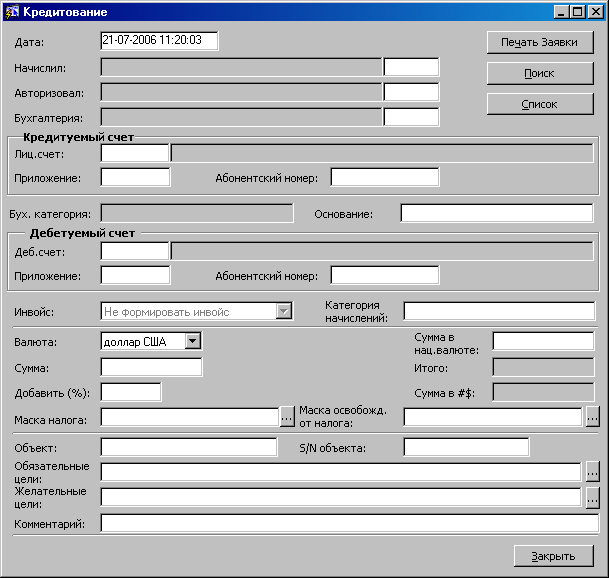Focus the Основание input field

pos(497,213)
